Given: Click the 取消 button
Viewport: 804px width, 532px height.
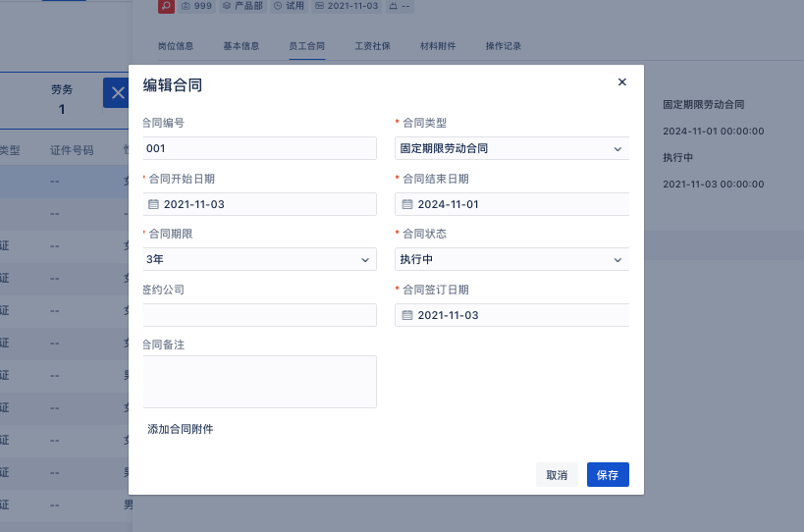Looking at the screenshot, I should click(x=557, y=475).
